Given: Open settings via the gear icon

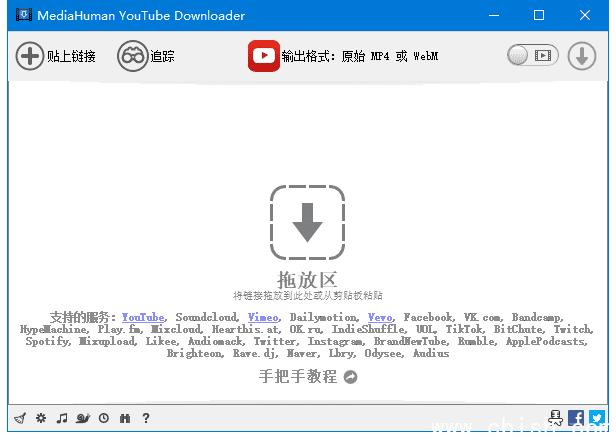Looking at the screenshot, I should click(41, 418).
